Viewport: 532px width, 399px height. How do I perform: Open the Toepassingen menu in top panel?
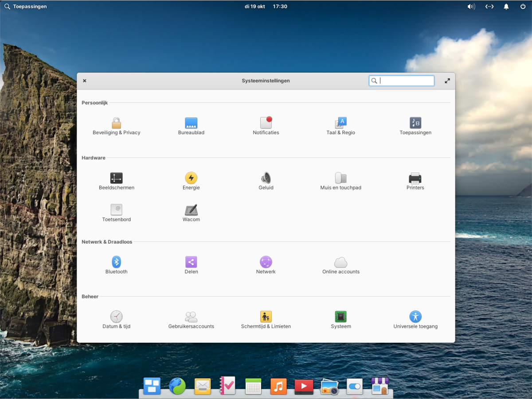click(25, 7)
